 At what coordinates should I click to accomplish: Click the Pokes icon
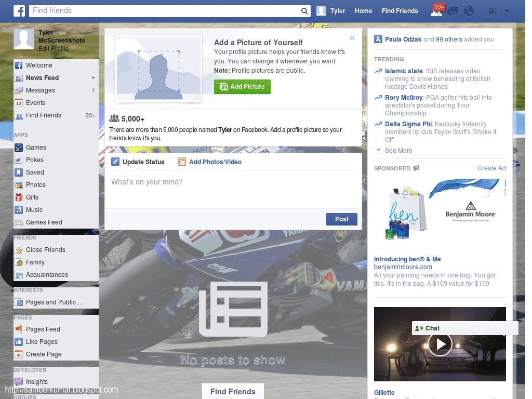tap(19, 160)
